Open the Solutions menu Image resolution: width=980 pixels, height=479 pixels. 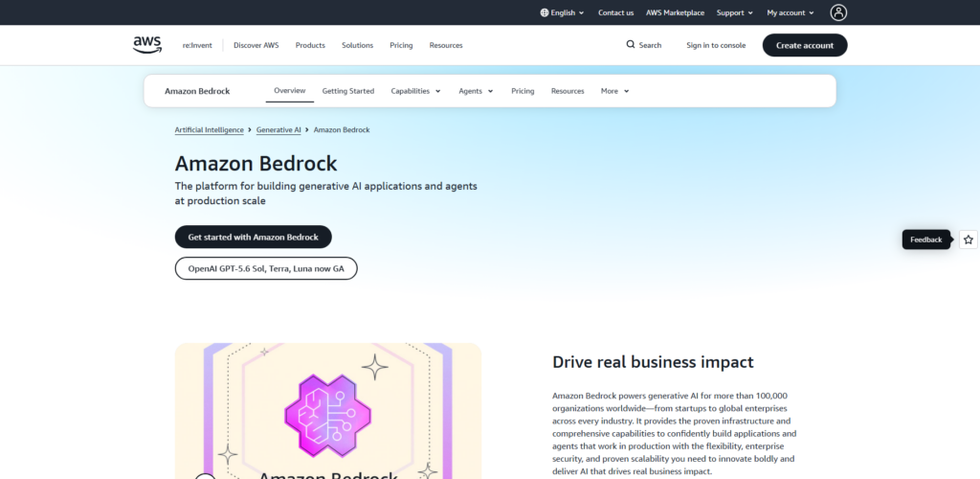tap(358, 45)
